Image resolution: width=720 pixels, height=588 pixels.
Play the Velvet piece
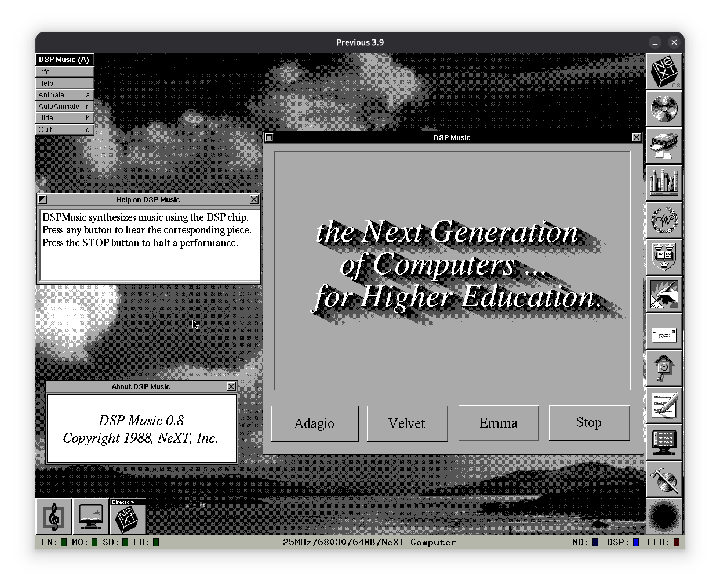point(407,423)
